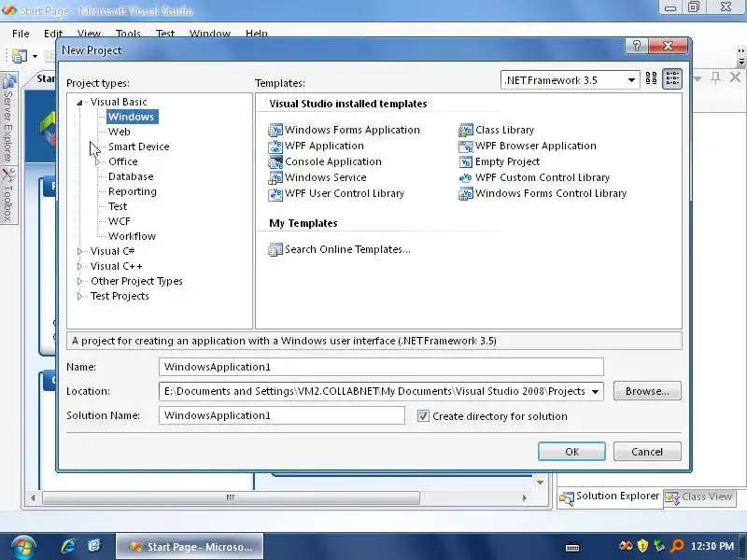This screenshot has height=560, width=747.
Task: Select the WCF project type
Action: (x=120, y=221)
